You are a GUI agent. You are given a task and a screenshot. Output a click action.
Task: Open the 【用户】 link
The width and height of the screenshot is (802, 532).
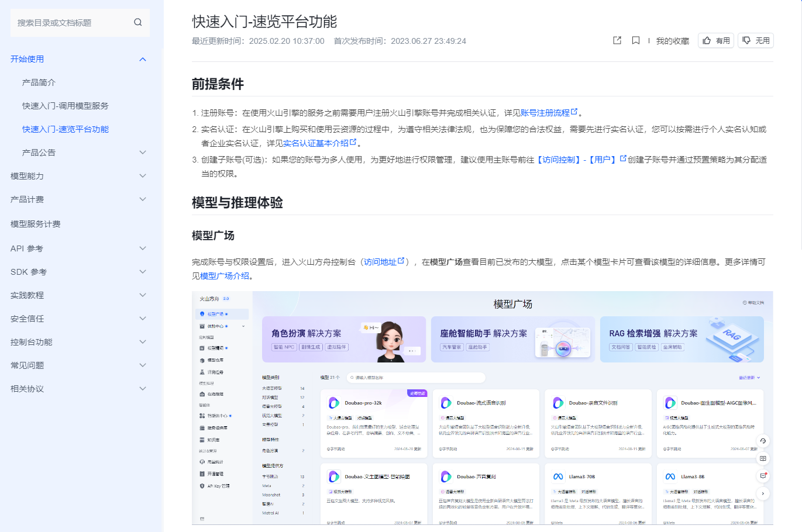[606, 160]
